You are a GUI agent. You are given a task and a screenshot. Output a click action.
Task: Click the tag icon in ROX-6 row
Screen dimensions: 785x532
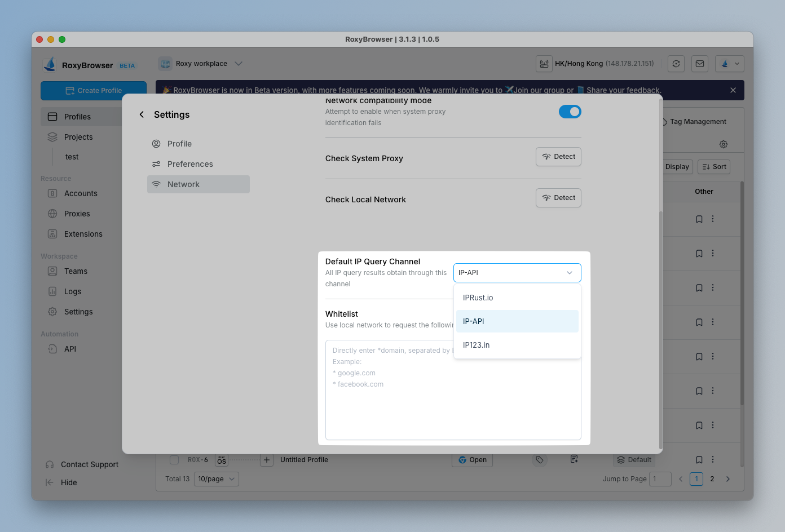(540, 460)
